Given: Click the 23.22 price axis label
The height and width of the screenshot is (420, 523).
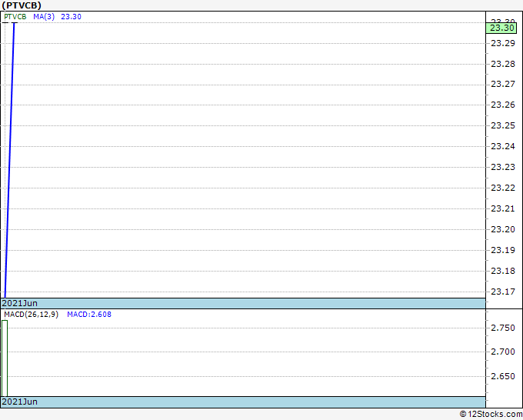Looking at the screenshot, I should [503, 188].
